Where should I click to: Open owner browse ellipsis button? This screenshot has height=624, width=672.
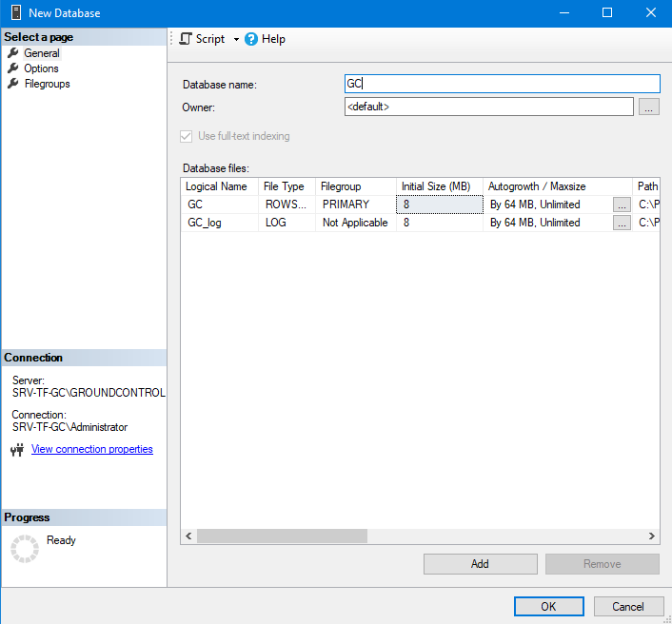pos(648,107)
